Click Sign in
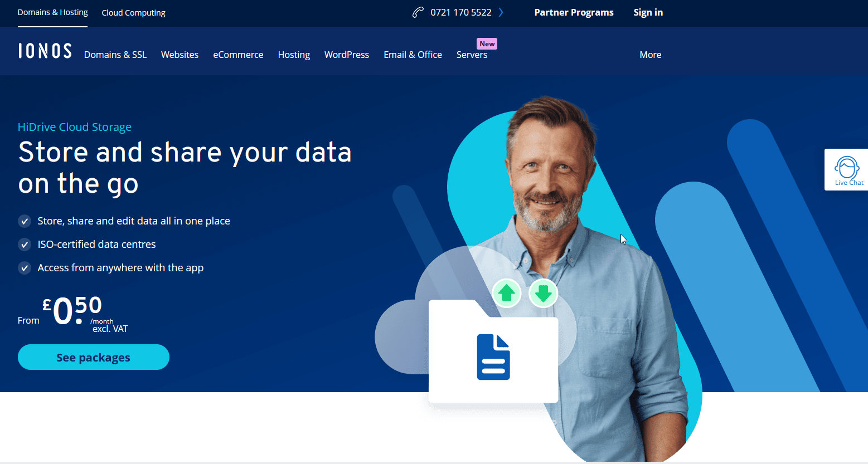The height and width of the screenshot is (464, 868). point(648,12)
